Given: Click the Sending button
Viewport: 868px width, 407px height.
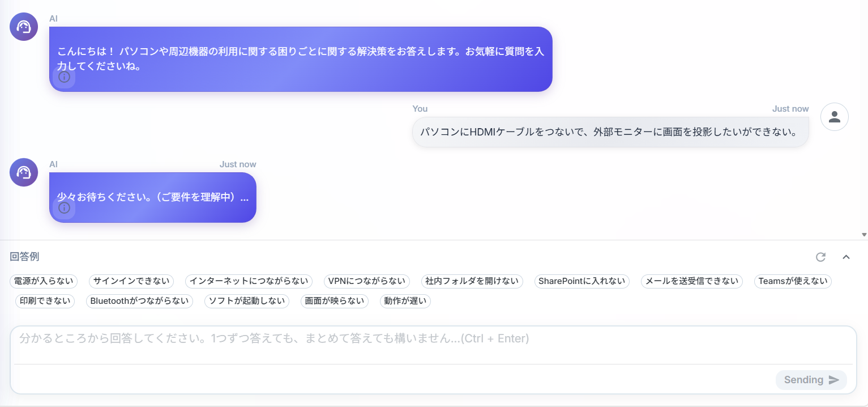Looking at the screenshot, I should coord(811,380).
